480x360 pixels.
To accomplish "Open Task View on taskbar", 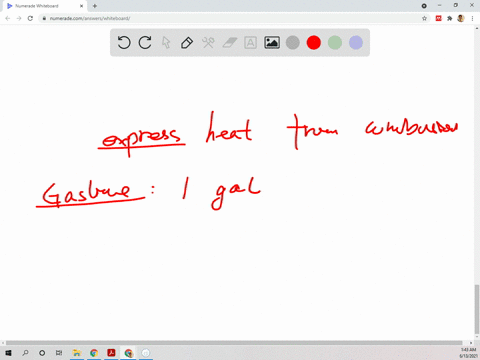I will (x=59, y=353).
